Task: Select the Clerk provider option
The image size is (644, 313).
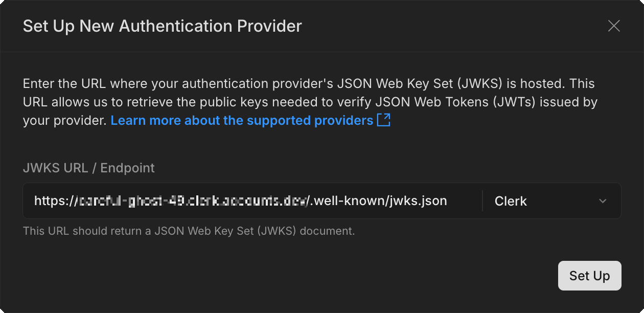Action: [x=511, y=200]
